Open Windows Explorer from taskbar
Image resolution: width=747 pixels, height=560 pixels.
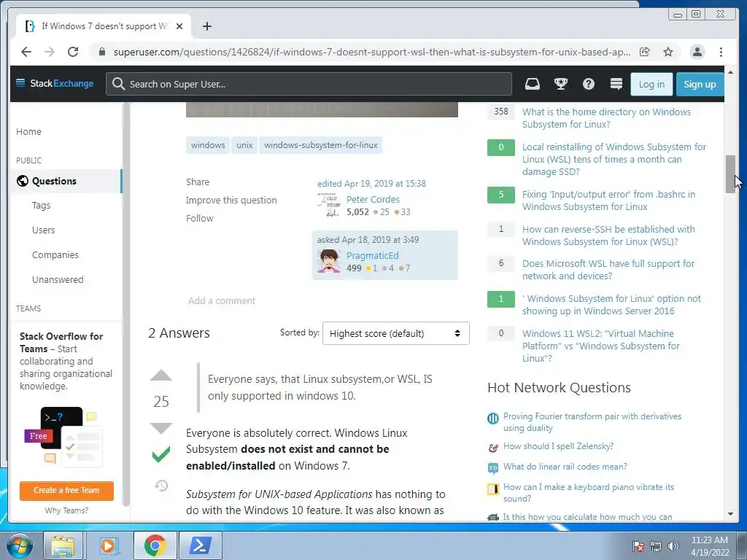tap(63, 545)
